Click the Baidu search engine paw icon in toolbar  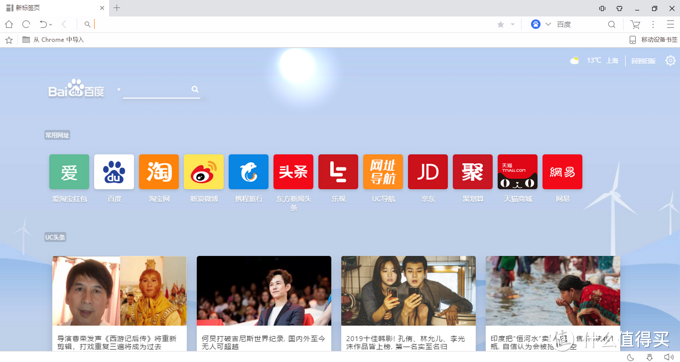(x=536, y=24)
